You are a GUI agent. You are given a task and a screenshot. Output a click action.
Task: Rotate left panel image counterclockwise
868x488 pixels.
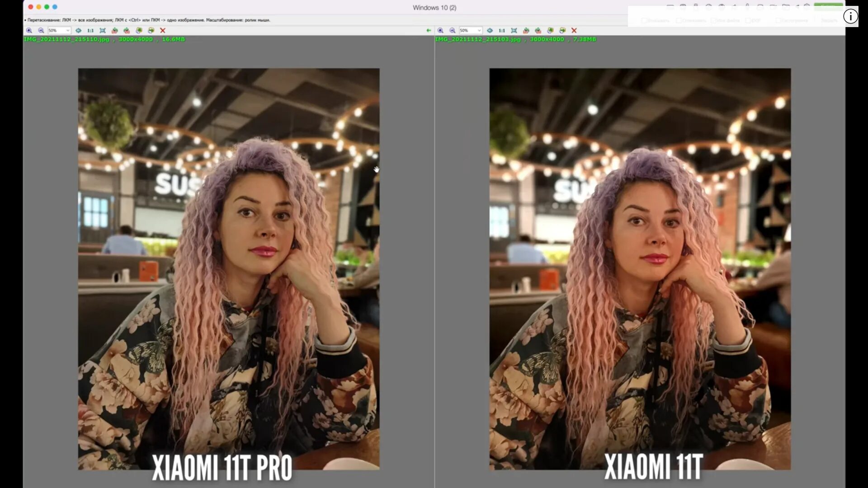click(114, 30)
